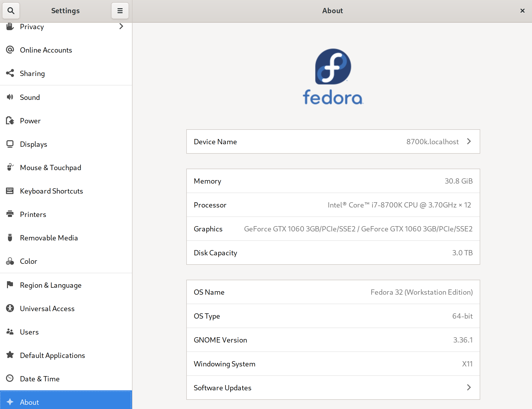532x409 pixels.
Task: Click the Device Name row label
Action: (x=215, y=142)
